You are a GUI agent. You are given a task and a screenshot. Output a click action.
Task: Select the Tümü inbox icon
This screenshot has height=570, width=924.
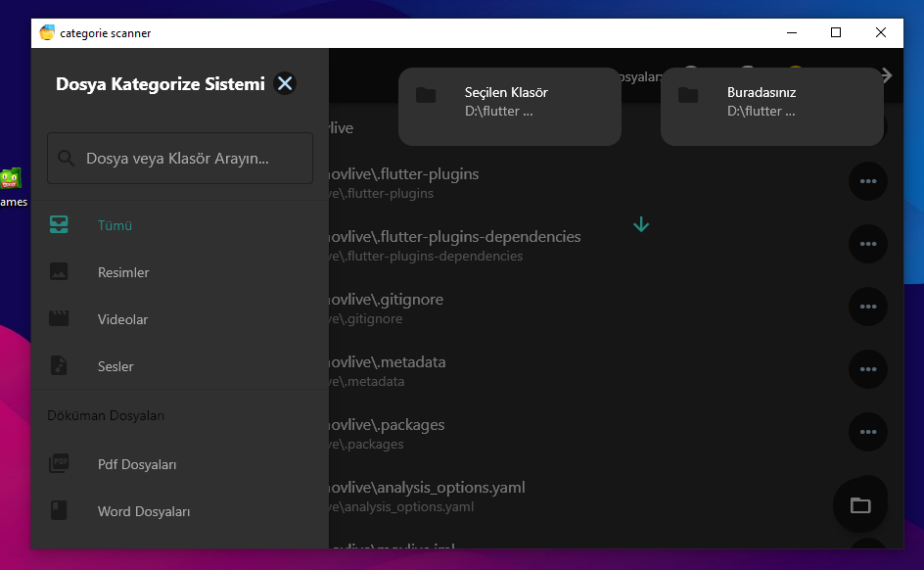click(59, 224)
